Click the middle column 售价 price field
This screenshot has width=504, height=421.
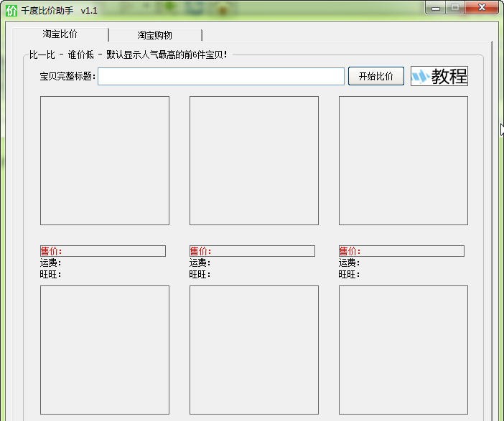[x=252, y=251]
